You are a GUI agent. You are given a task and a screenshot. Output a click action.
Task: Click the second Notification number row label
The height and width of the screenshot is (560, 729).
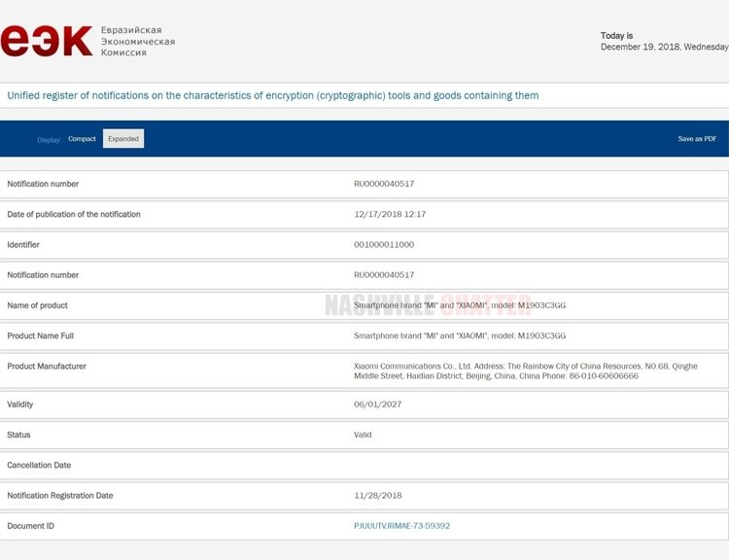click(x=43, y=275)
